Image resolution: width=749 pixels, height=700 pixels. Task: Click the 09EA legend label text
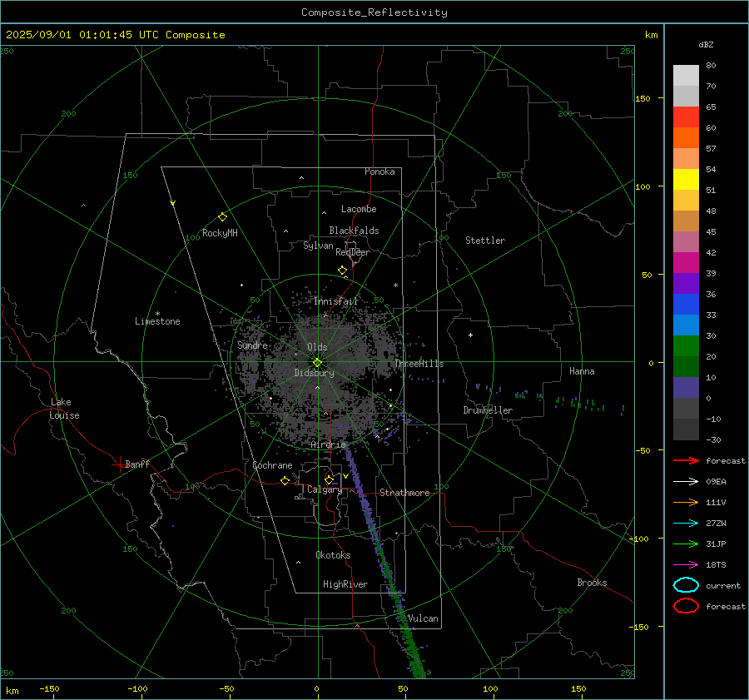[716, 482]
